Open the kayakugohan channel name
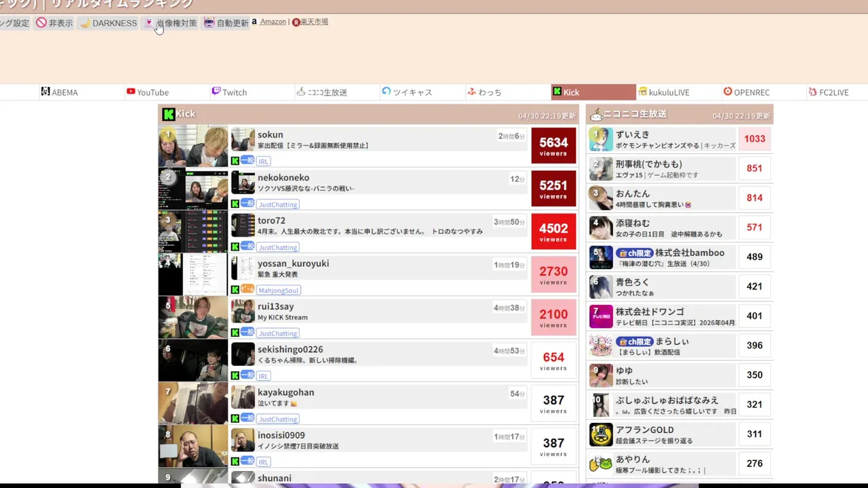The height and width of the screenshot is (488, 868). pyautogui.click(x=285, y=392)
